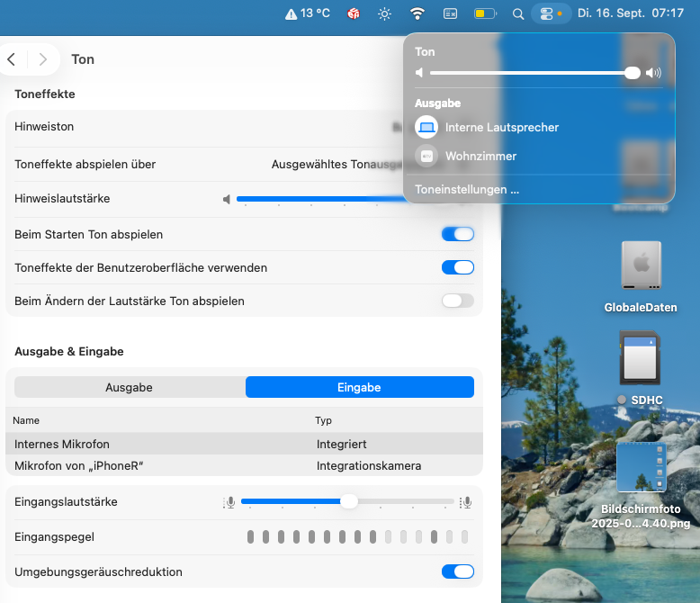Click 'Integrationskamera' type cell

point(369,466)
